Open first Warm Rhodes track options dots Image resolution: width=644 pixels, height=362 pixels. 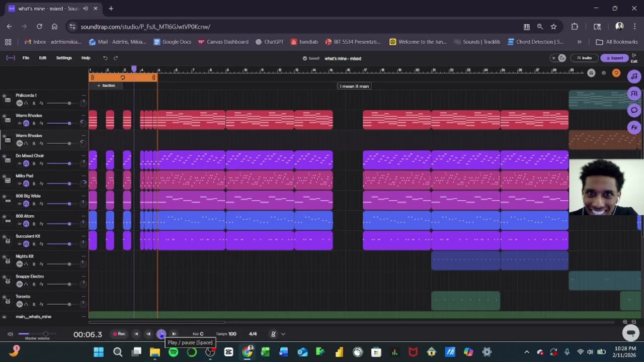(x=84, y=116)
